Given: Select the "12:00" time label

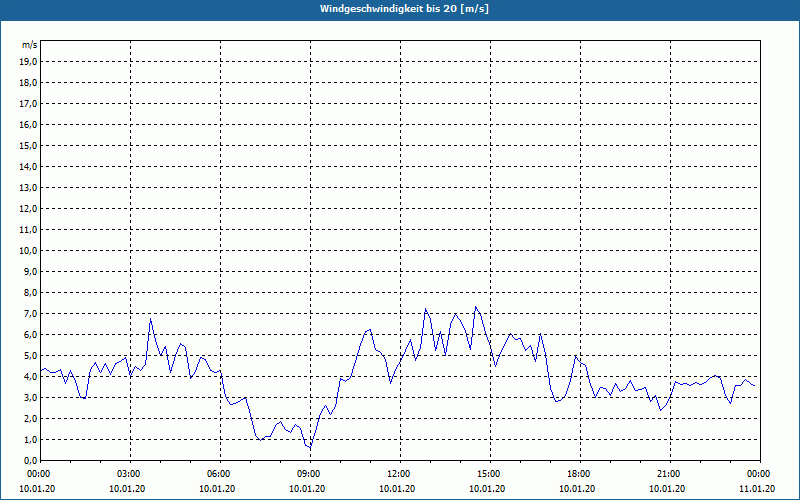Looking at the screenshot, I should tap(401, 474).
